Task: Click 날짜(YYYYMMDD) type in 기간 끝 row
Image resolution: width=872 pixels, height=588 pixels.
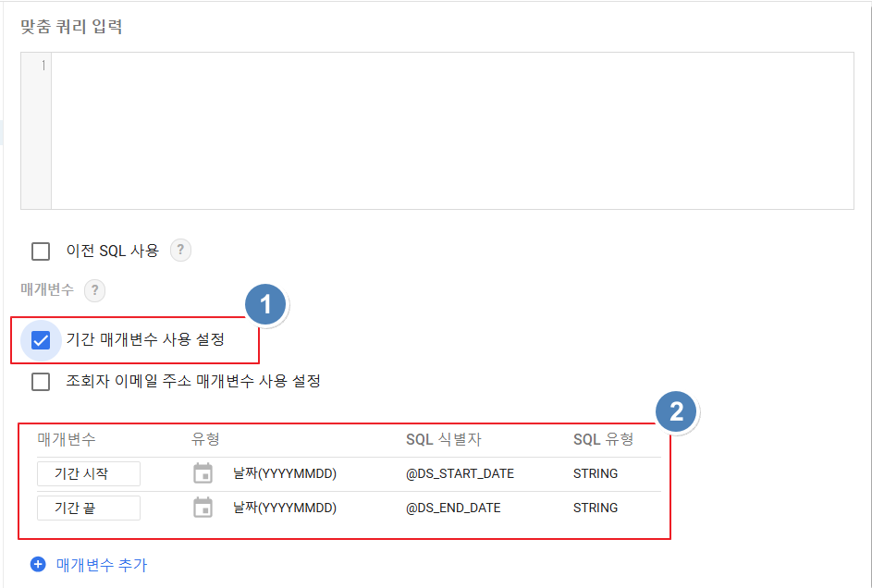Action: (285, 508)
